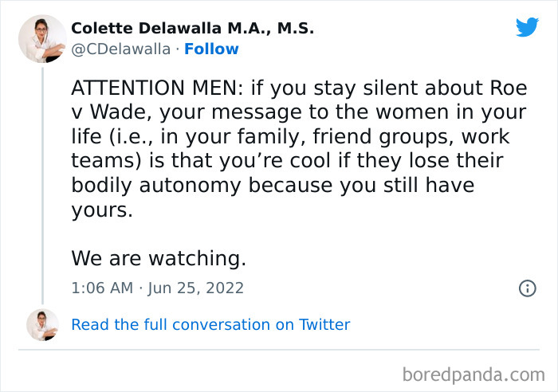
Task: Follow the @CDelawalla account
Action: [x=211, y=49]
